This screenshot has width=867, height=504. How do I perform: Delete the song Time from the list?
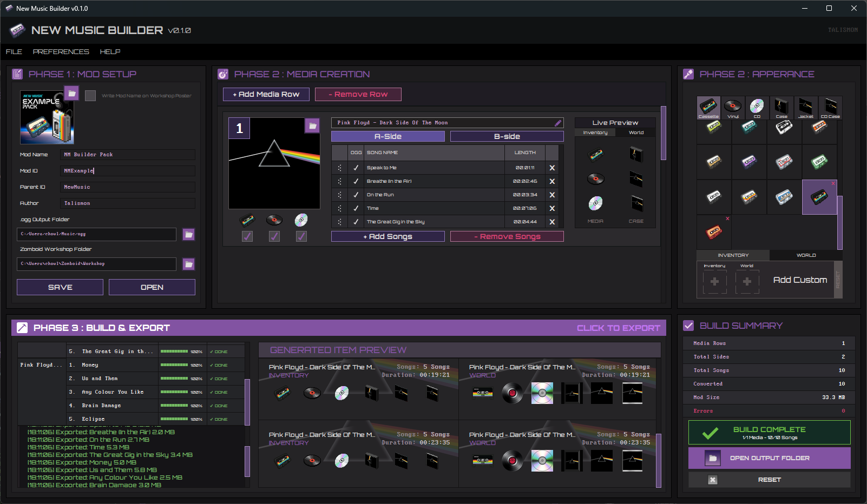[552, 208]
